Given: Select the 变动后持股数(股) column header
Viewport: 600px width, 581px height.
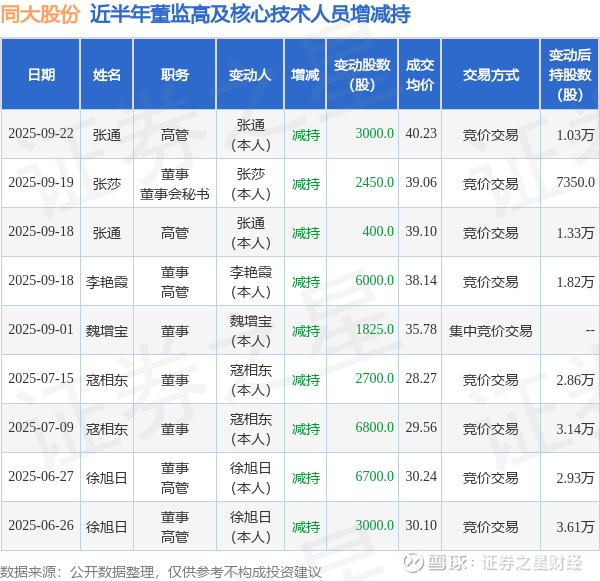Looking at the screenshot, I should click(570, 74).
